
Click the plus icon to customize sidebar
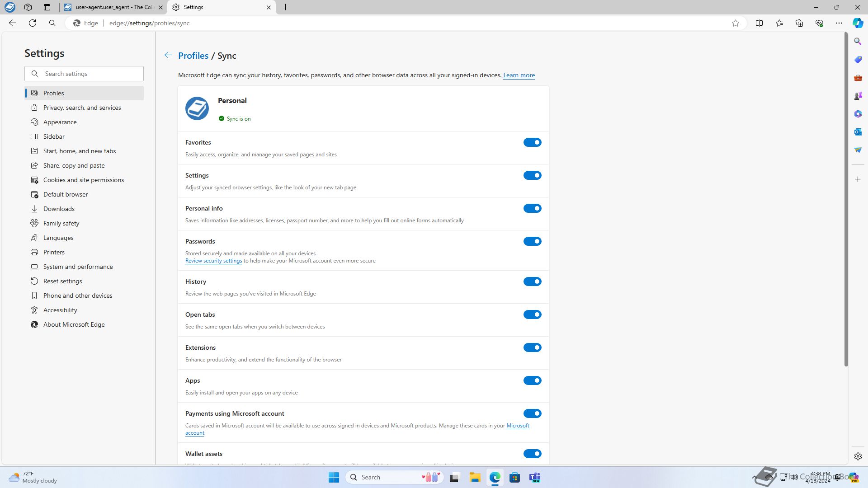click(x=858, y=179)
